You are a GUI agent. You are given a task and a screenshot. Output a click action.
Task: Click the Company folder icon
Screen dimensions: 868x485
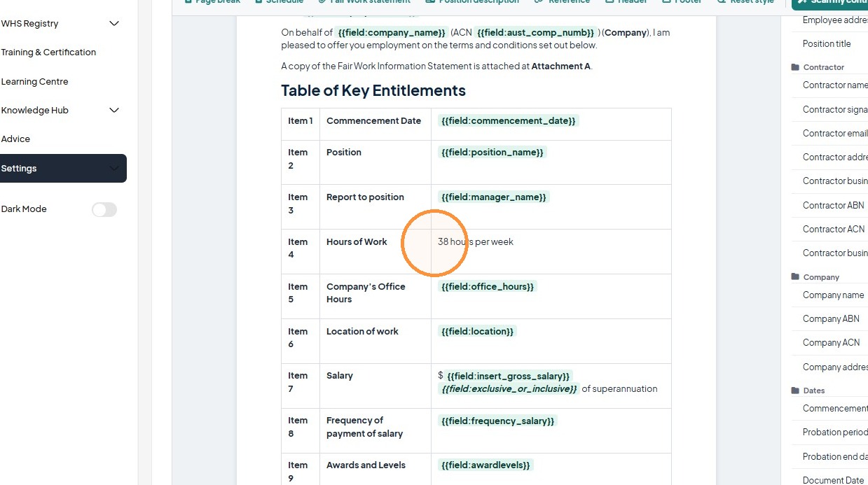click(795, 277)
